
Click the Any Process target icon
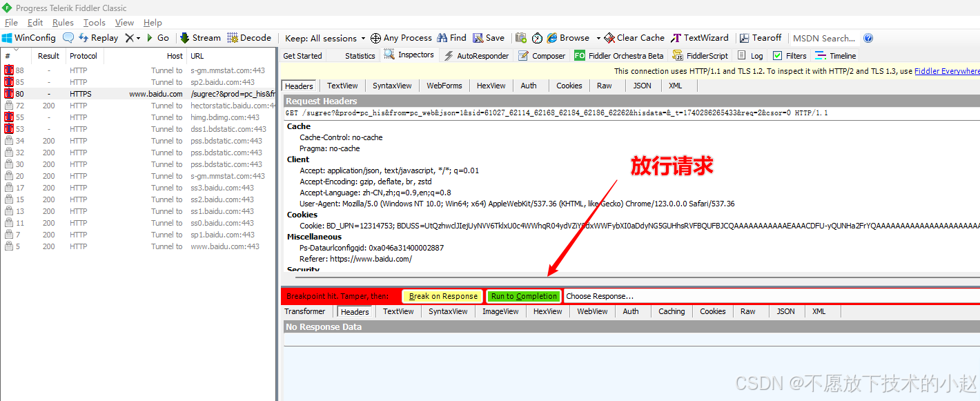[x=375, y=38]
